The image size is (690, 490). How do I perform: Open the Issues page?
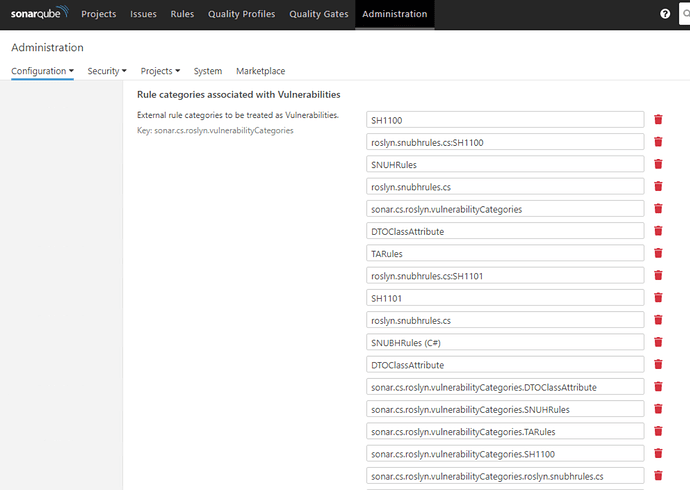pyautogui.click(x=144, y=14)
